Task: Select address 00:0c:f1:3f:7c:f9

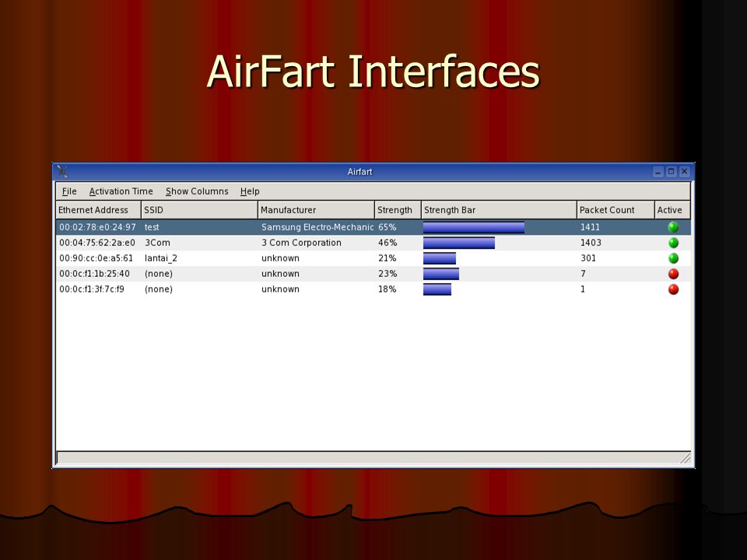Action: (x=92, y=289)
